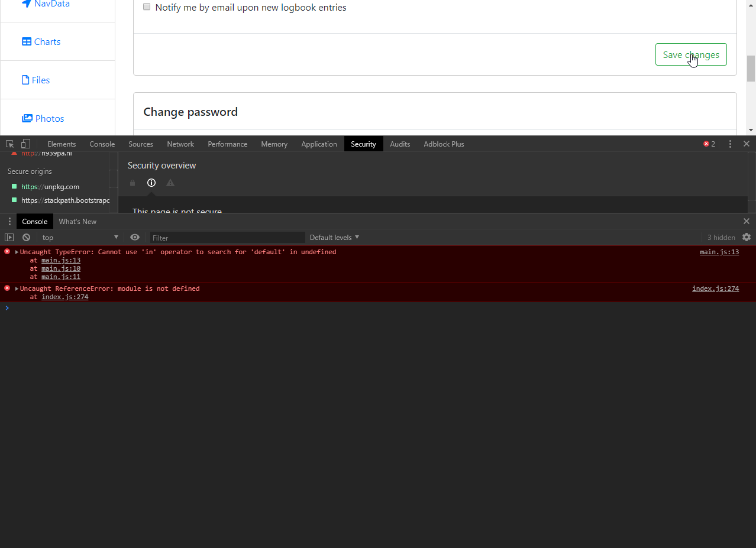Click the info circle in Security overview
756x548 pixels.
[x=151, y=183]
